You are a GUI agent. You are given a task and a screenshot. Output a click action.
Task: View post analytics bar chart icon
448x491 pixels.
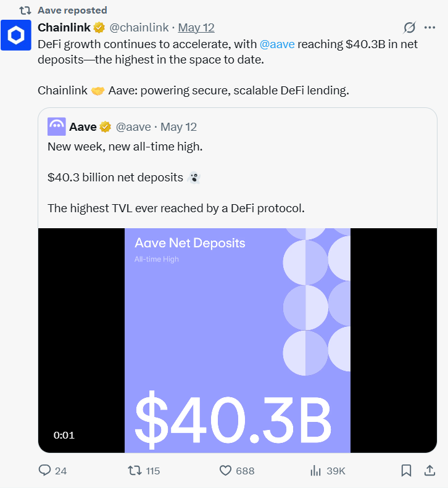[316, 471]
